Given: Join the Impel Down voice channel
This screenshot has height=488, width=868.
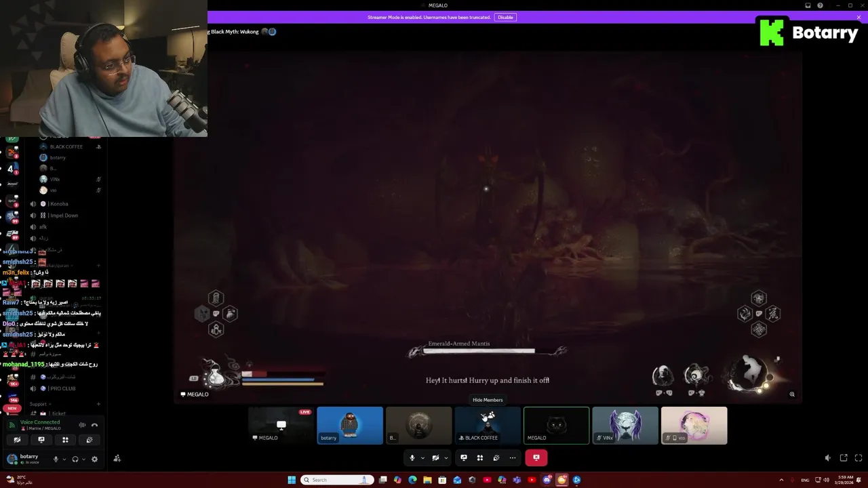Looking at the screenshot, I should pos(64,216).
